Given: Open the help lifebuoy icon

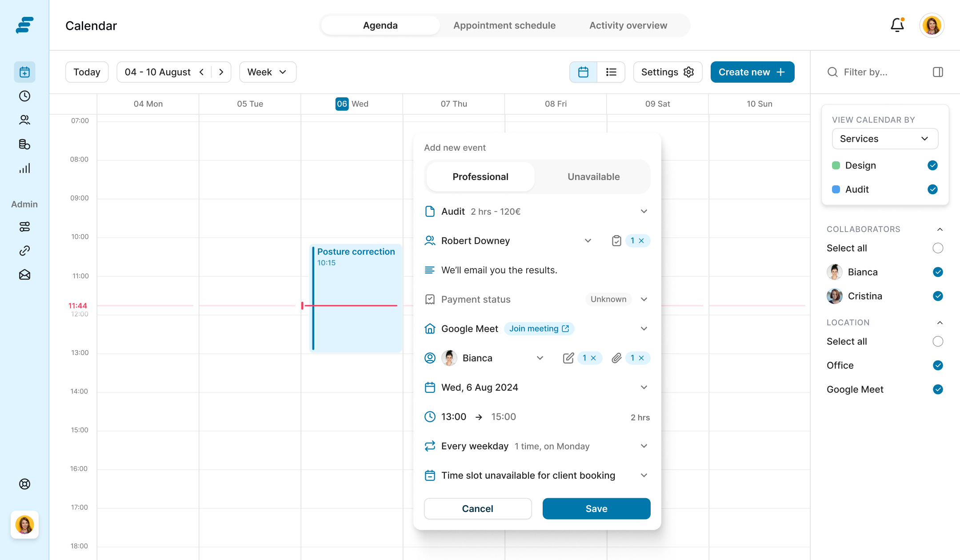Looking at the screenshot, I should [x=24, y=484].
